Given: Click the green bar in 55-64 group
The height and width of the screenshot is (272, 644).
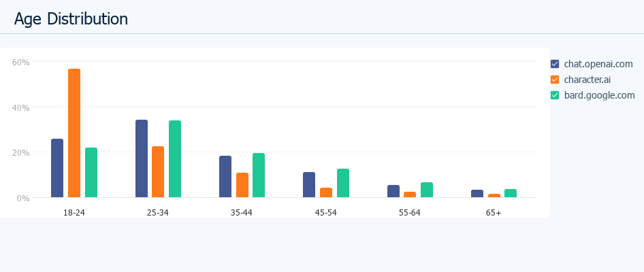Looking at the screenshot, I should point(427,190).
